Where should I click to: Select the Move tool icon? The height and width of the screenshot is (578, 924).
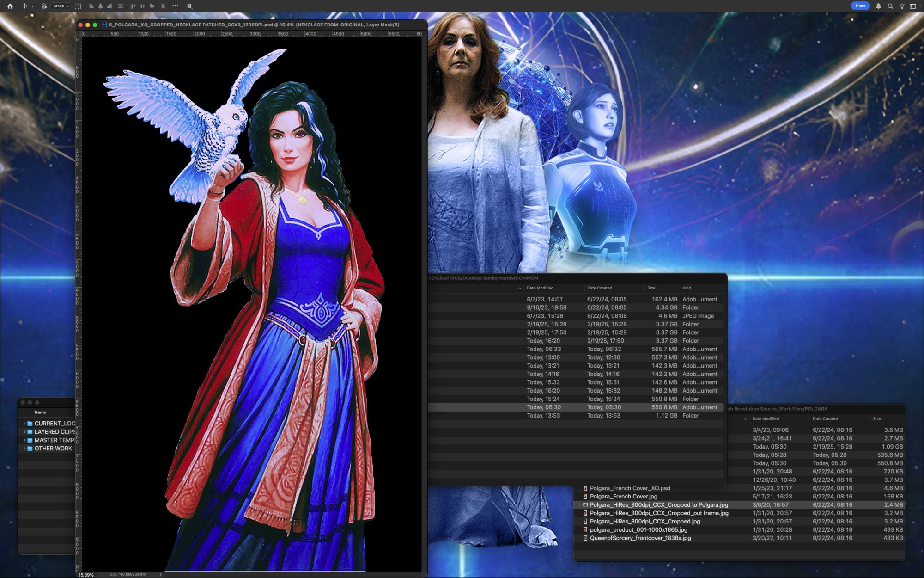[x=25, y=6]
